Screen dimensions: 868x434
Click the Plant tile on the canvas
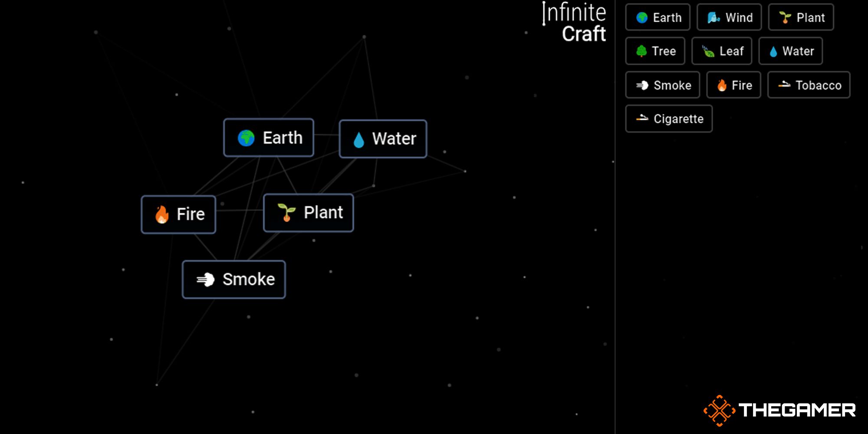[x=309, y=213]
